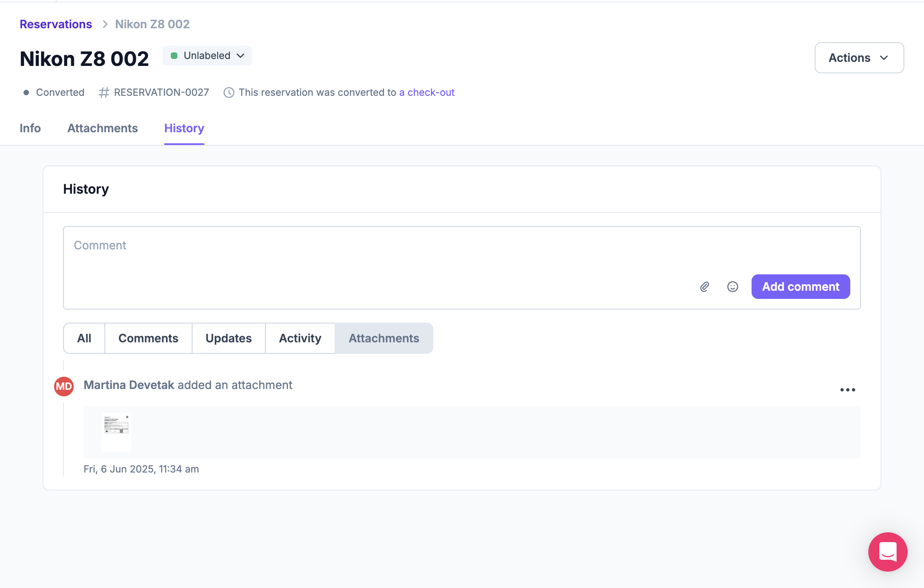This screenshot has height=588, width=924.
Task: Filter history by Comments
Action: pos(148,338)
